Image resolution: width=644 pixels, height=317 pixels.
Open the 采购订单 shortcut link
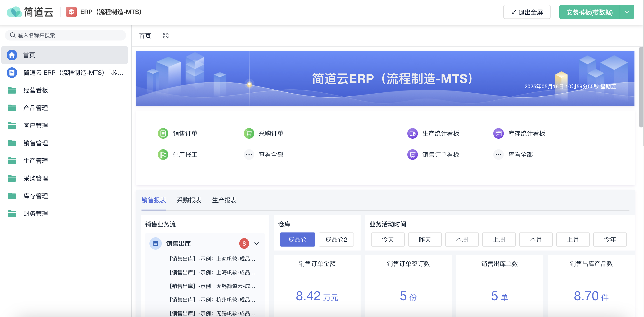pyautogui.click(x=271, y=133)
